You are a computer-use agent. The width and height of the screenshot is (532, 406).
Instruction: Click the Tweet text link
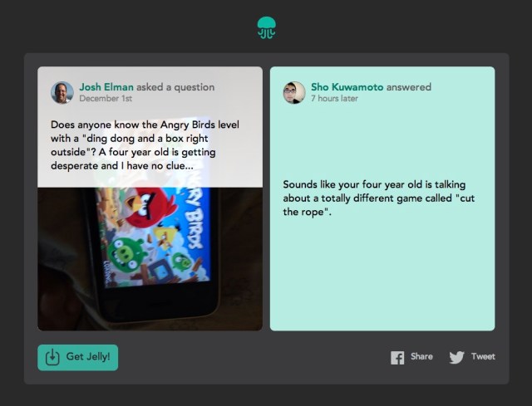483,356
